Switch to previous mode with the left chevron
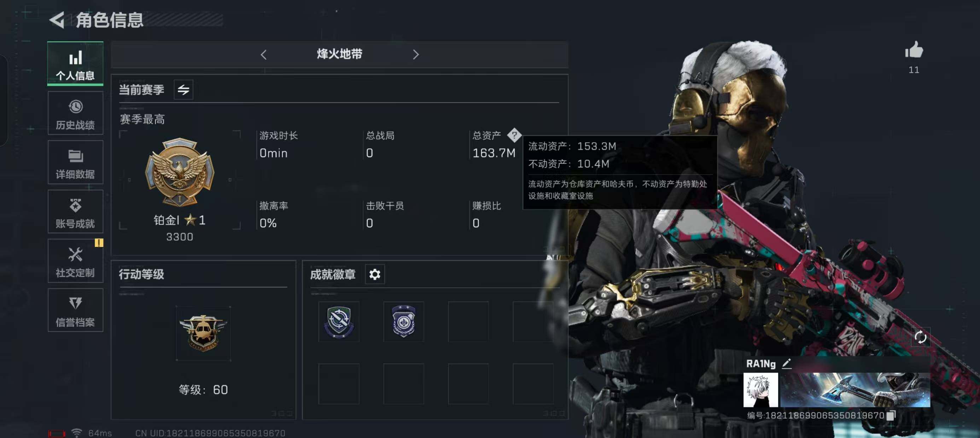This screenshot has height=438, width=980. coord(264,55)
